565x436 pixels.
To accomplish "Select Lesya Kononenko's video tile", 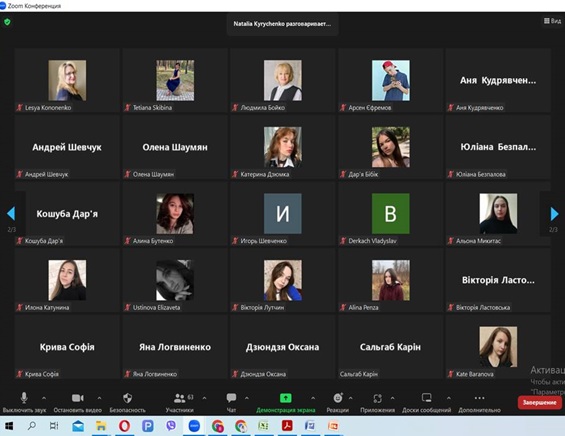I will click(x=67, y=80).
